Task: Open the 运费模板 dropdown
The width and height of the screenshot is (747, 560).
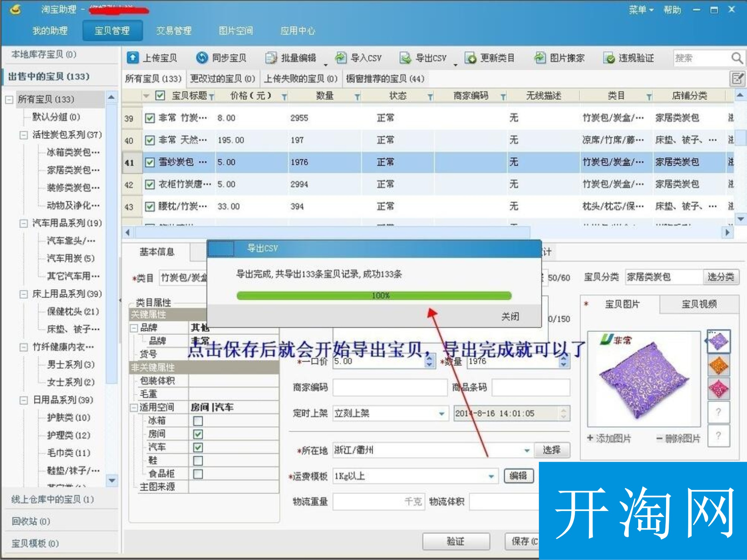Action: tap(491, 476)
